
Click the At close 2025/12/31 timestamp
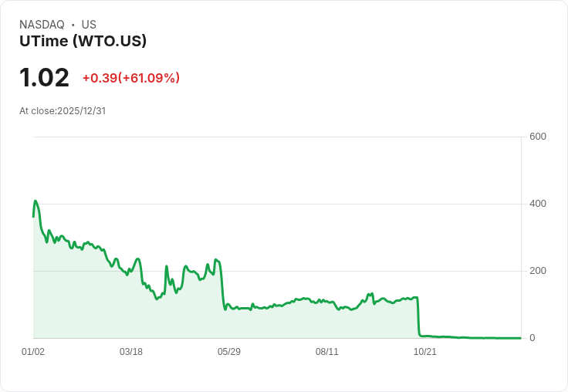[63, 110]
